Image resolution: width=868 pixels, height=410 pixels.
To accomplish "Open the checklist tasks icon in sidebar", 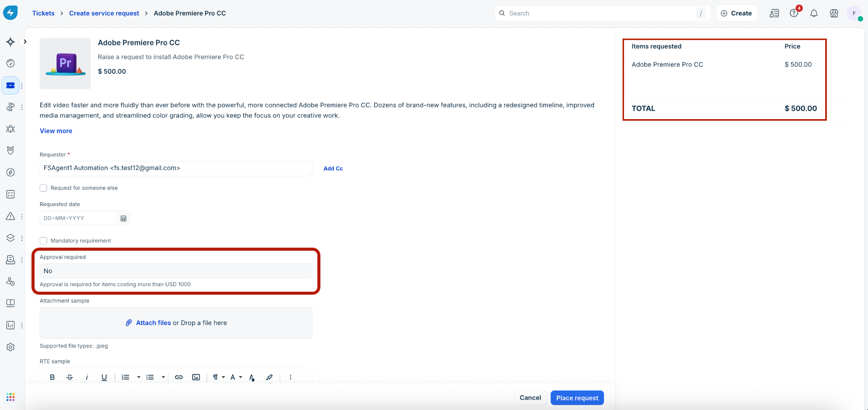I will coord(11,194).
